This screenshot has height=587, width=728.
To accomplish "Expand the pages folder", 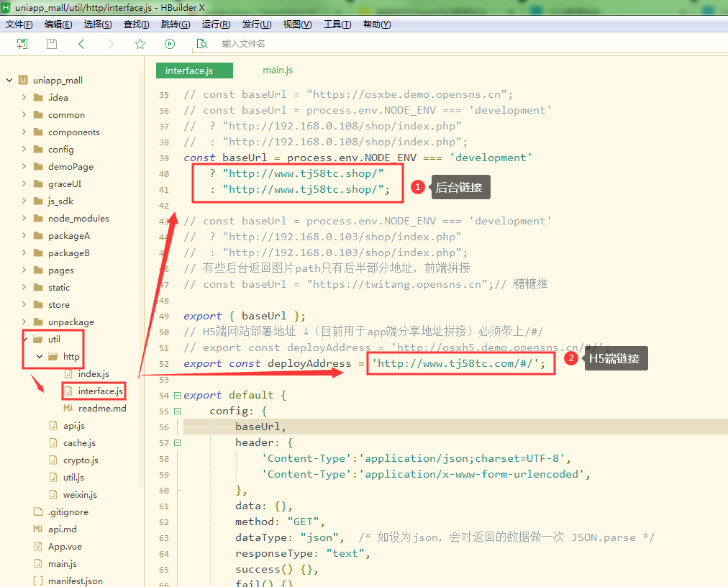I will (24, 270).
